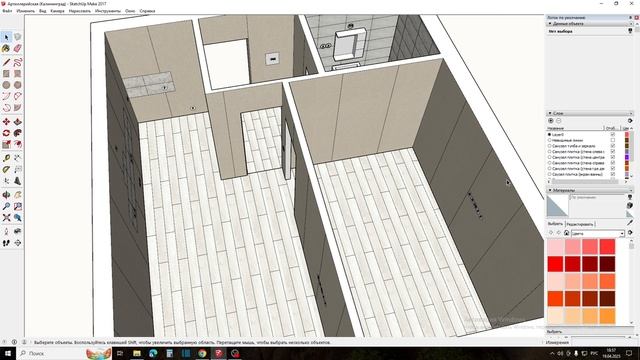The height and width of the screenshot is (360, 640).
Task: Select the Zoom magnifier tool
Action: [6, 207]
